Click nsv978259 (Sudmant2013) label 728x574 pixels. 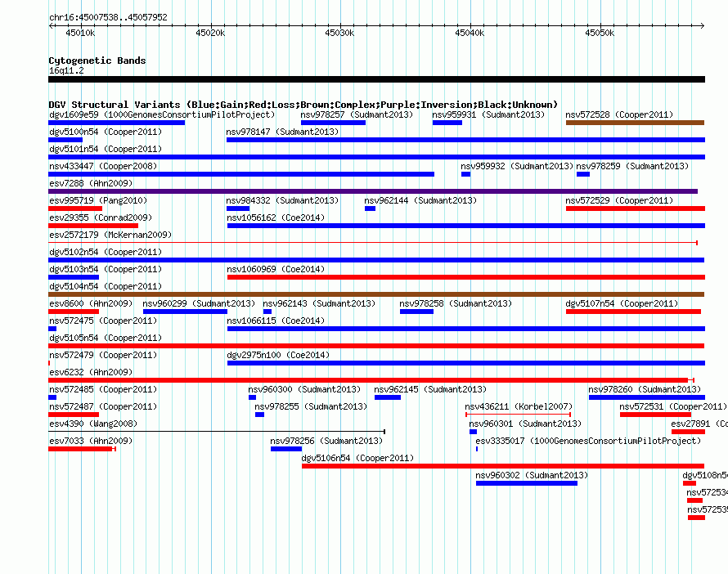(x=632, y=166)
